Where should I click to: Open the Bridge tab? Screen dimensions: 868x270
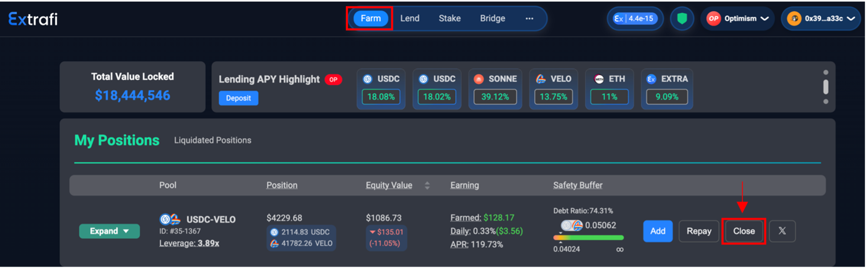coord(493,18)
